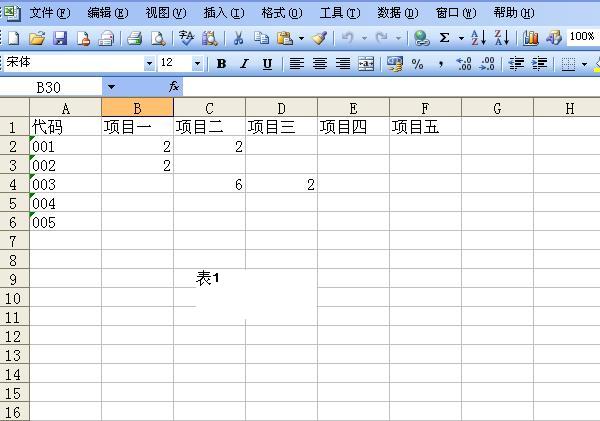The height and width of the screenshot is (421, 600).
Task: Apply Percent style icon
Action: pos(417,64)
